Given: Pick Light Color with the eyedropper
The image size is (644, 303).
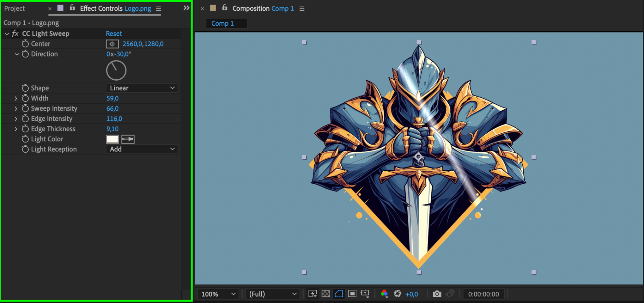Looking at the screenshot, I should point(128,139).
